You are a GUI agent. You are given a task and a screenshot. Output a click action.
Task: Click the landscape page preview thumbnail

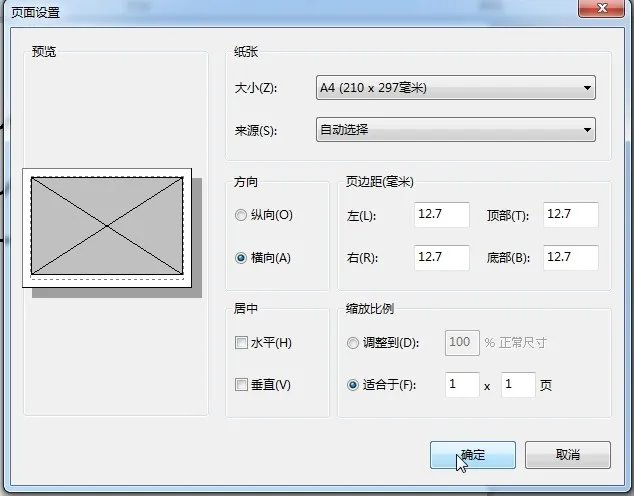(107, 228)
